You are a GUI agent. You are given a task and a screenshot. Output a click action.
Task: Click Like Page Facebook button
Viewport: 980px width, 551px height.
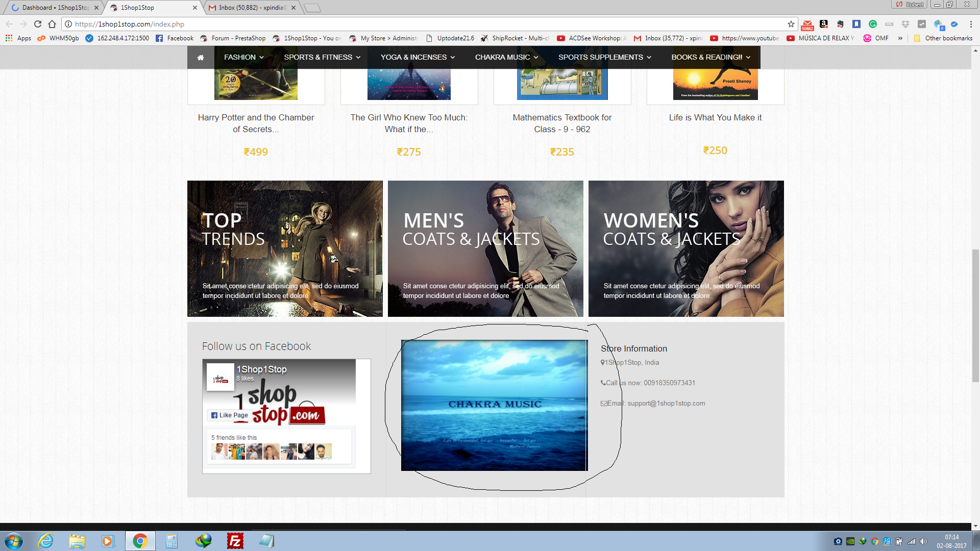pos(230,415)
